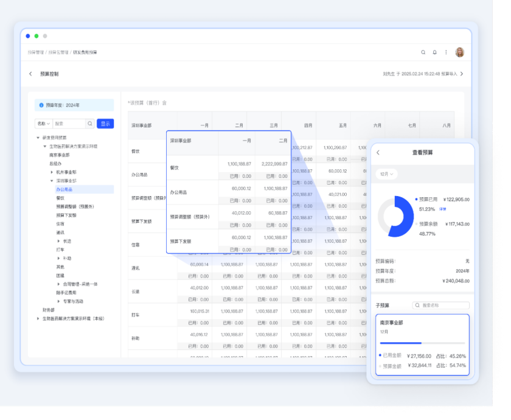Click the ¥240,048.00 预算总额 value
This screenshot has height=420, width=511.
coord(456,281)
